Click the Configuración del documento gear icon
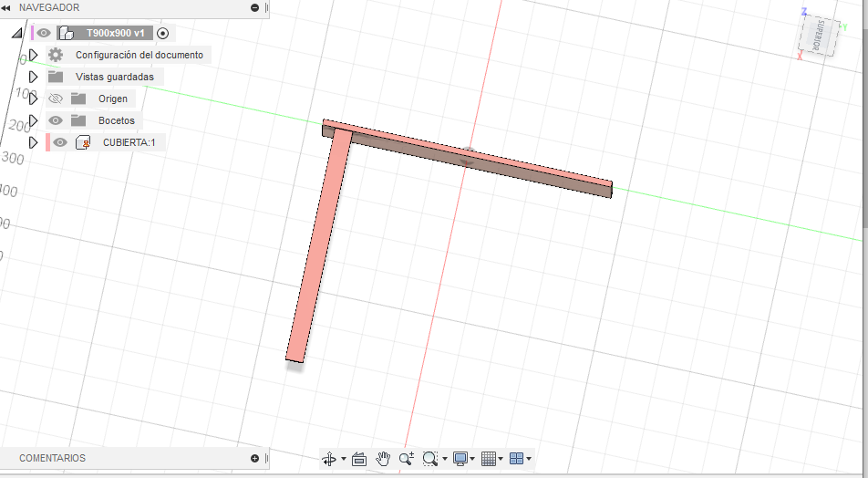 point(56,55)
